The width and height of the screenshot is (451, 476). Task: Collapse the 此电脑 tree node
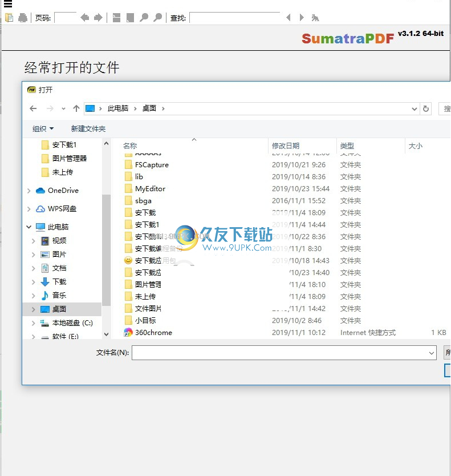pos(29,227)
